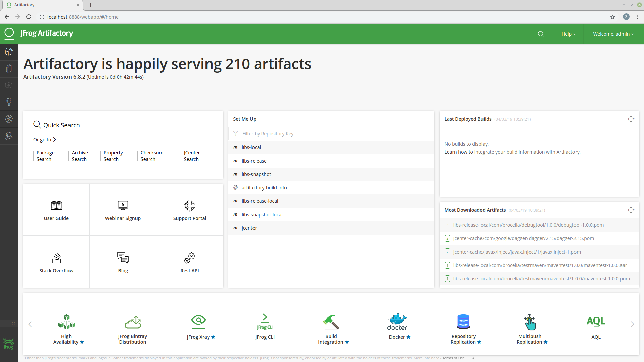Select jcenter repository row

[x=331, y=228]
